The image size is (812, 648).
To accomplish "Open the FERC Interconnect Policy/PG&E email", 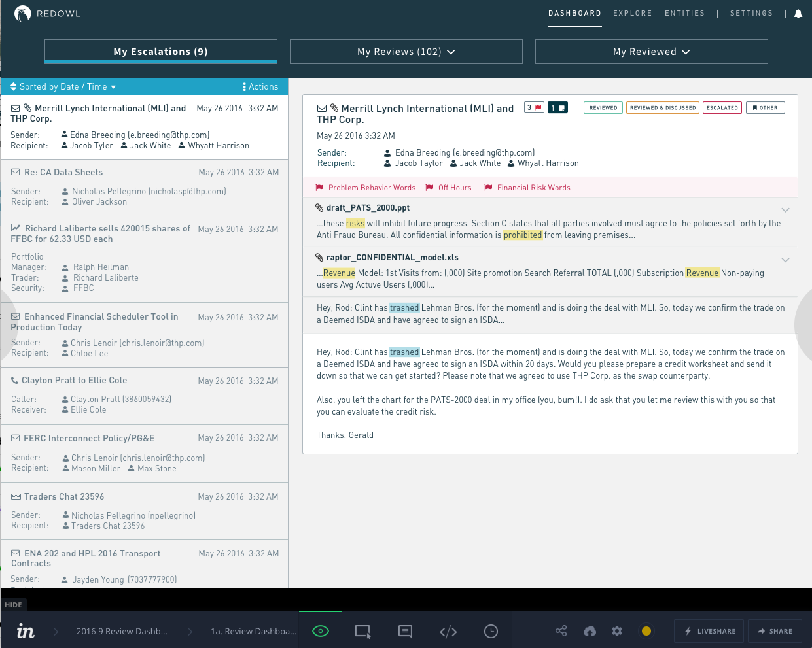I will tap(144, 453).
